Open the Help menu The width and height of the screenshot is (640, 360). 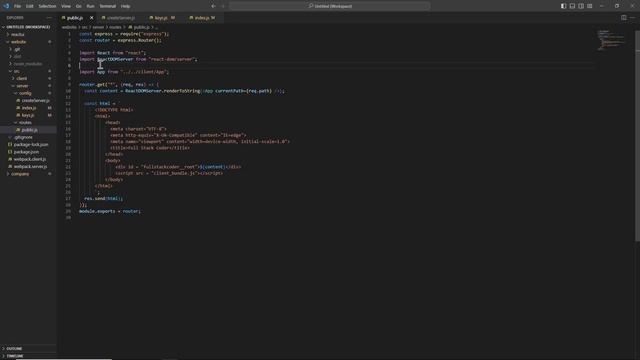126,6
